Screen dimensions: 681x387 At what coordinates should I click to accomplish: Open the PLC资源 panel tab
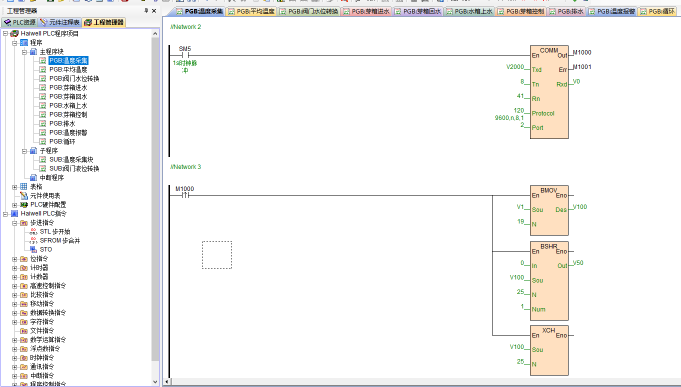[x=20, y=22]
